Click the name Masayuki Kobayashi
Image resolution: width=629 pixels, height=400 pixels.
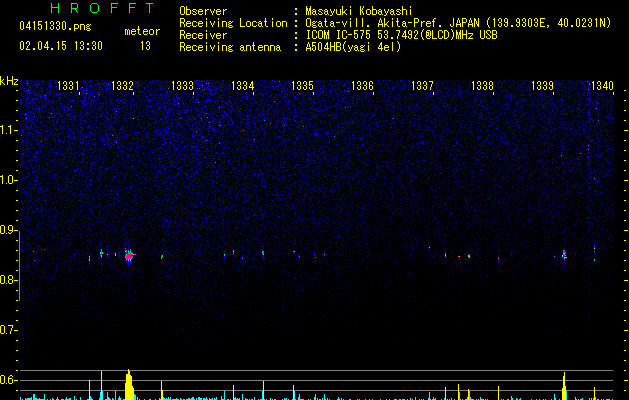[359, 11]
